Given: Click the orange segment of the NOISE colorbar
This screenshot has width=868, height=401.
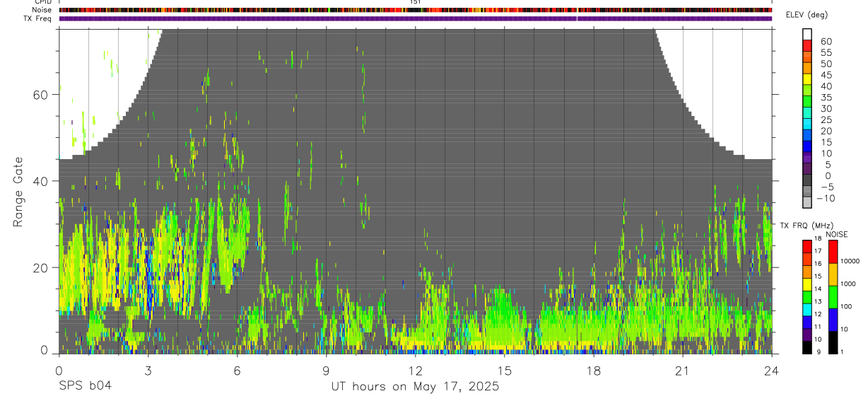Looking at the screenshot, I should click(833, 274).
